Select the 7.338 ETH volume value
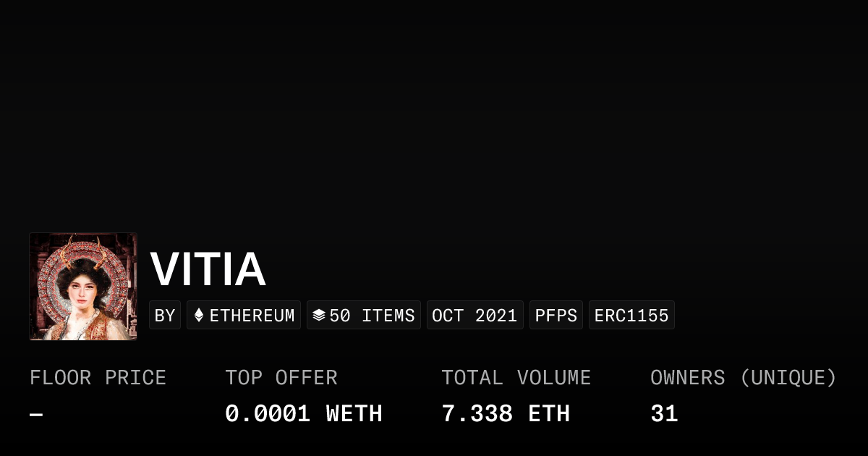This screenshot has height=456, width=868. point(506,414)
